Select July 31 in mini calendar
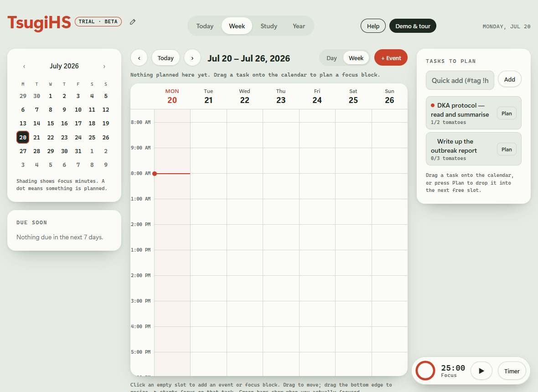 click(78, 151)
